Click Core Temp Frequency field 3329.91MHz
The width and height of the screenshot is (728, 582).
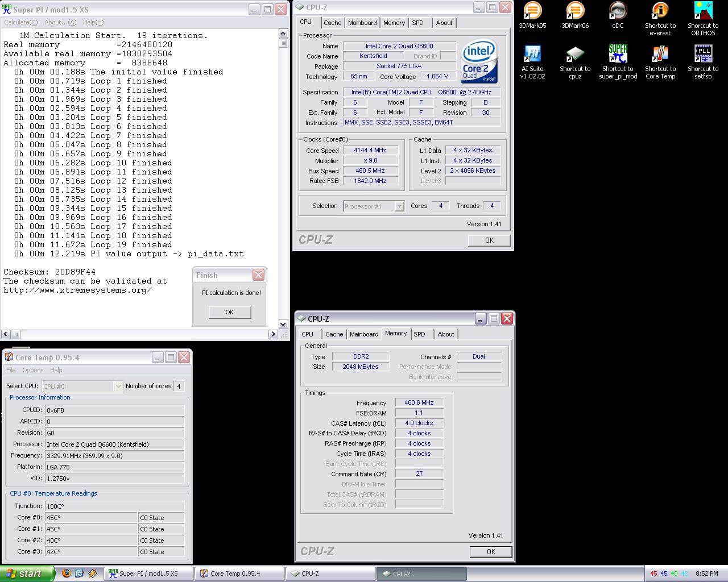click(x=114, y=456)
